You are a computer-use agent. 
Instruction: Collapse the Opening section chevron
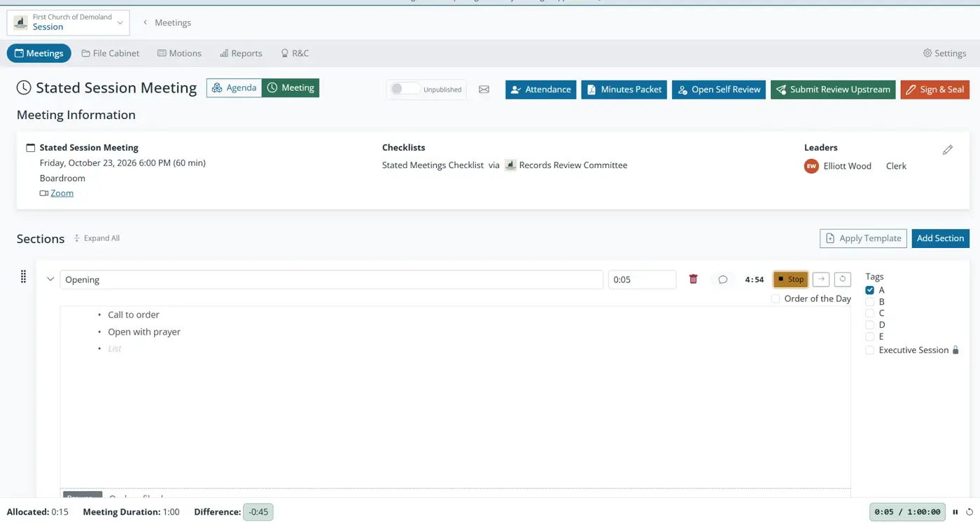50,280
